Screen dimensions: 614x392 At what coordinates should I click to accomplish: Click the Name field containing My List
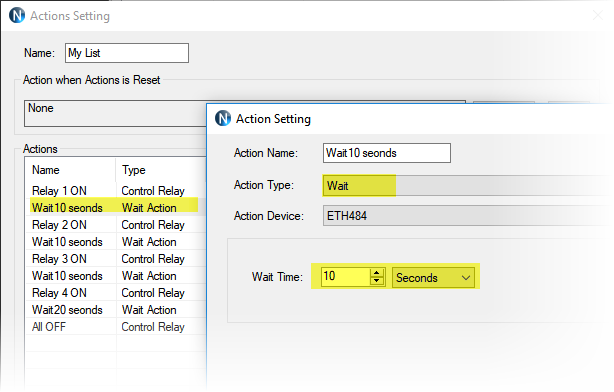pos(126,53)
